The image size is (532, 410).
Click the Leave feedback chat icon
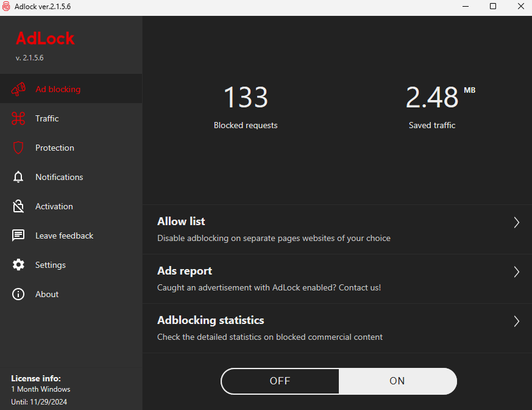pyautogui.click(x=18, y=236)
